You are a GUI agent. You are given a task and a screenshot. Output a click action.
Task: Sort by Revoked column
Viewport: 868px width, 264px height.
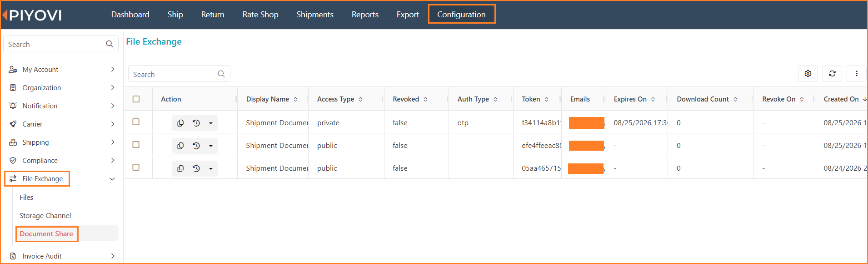[425, 99]
